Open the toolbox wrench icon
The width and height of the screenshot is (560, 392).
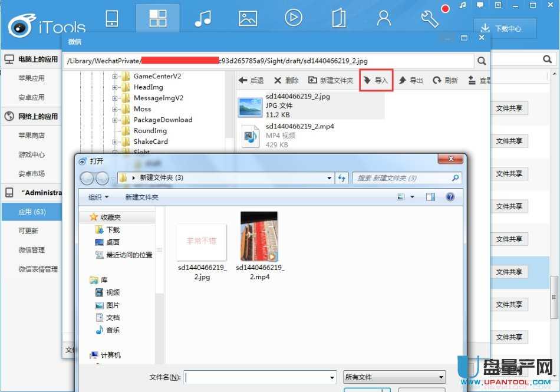430,18
